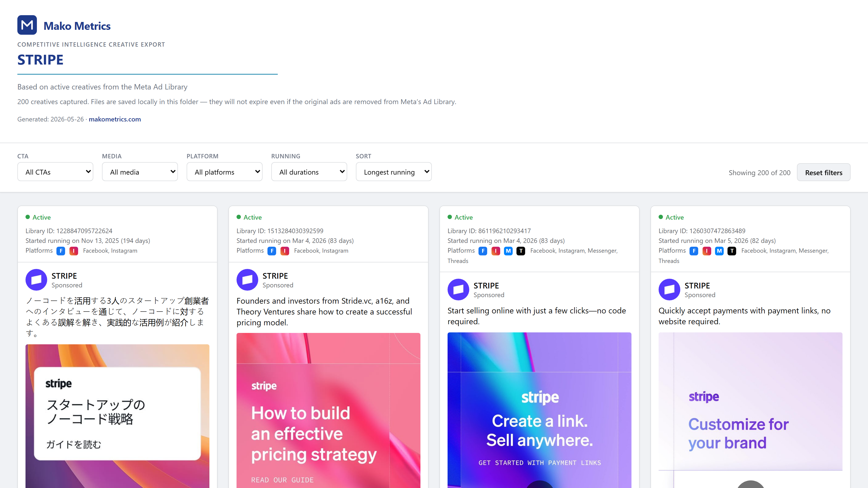
Task: Click the Mako Metrics brand name
Action: [x=77, y=26]
